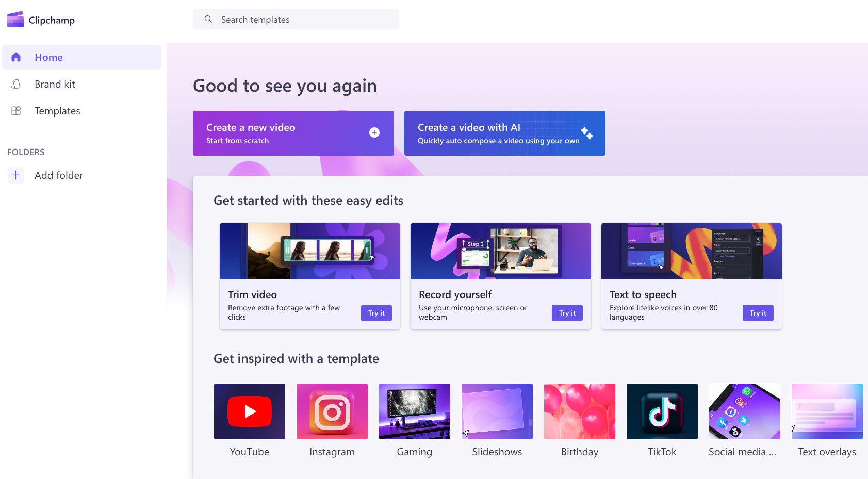The image size is (868, 479).
Task: Click Try it for Text to speech
Action: pyautogui.click(x=758, y=313)
